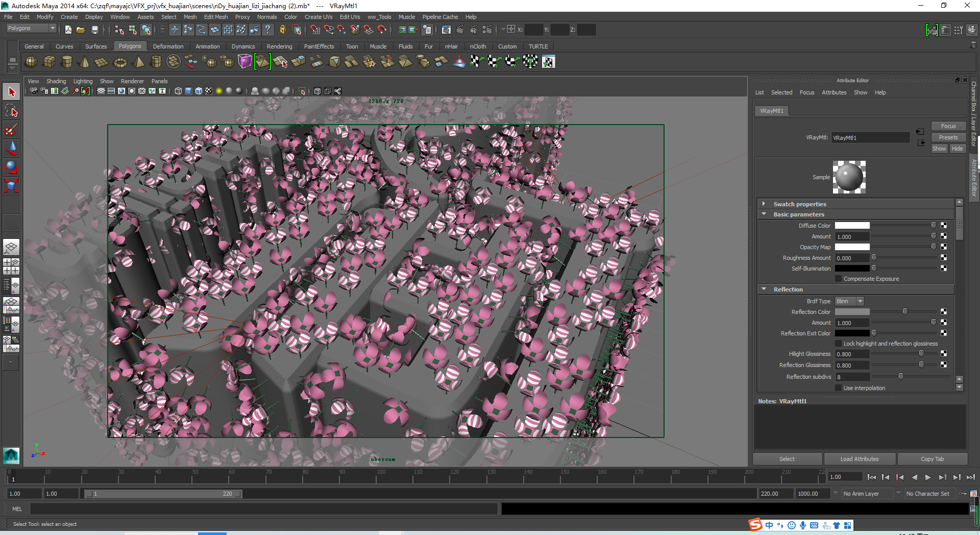Open the Edit Mesh menu
Screen dimensions: 980x535
pos(216,17)
